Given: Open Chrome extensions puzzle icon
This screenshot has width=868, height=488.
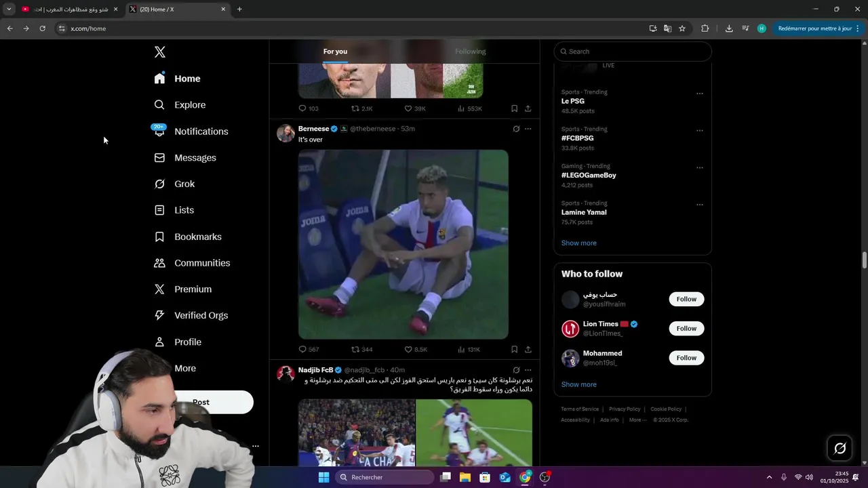Looking at the screenshot, I should click(x=705, y=28).
